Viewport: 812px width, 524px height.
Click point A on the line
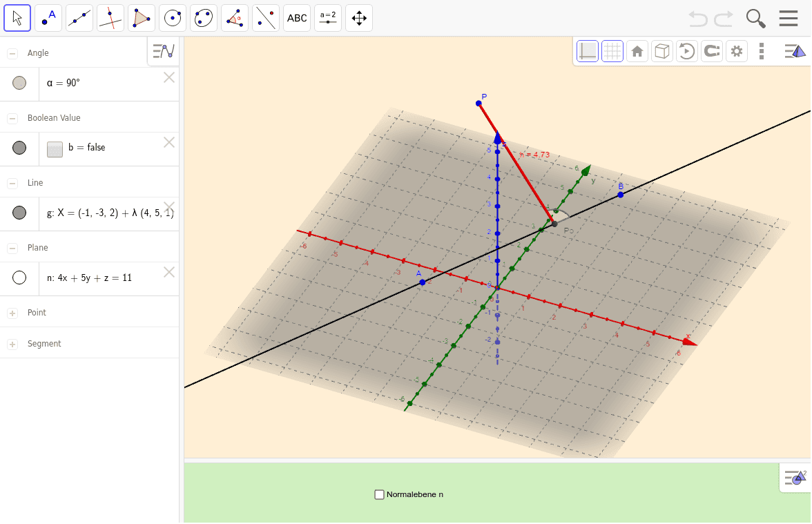click(423, 282)
